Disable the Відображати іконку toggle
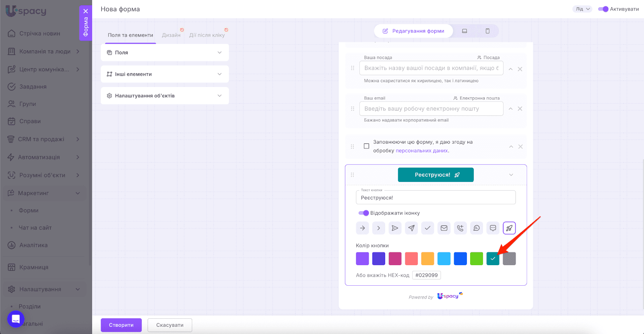Viewport: 644px width, 334px height. point(363,213)
